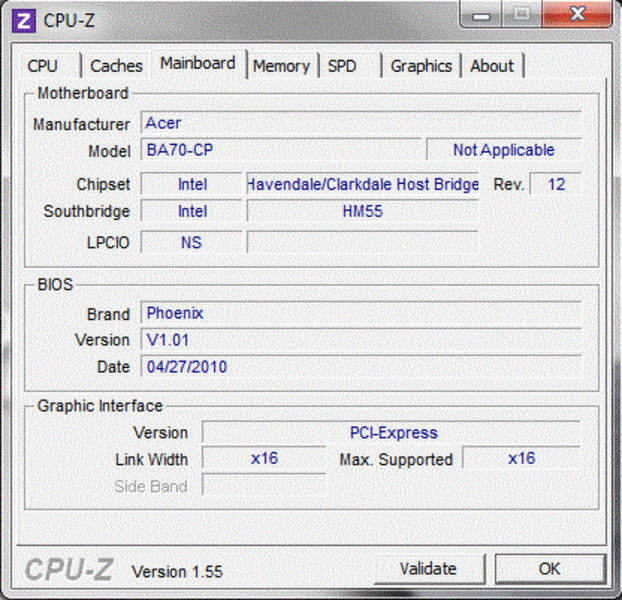Click the Chipset vendor Intel field

192,184
